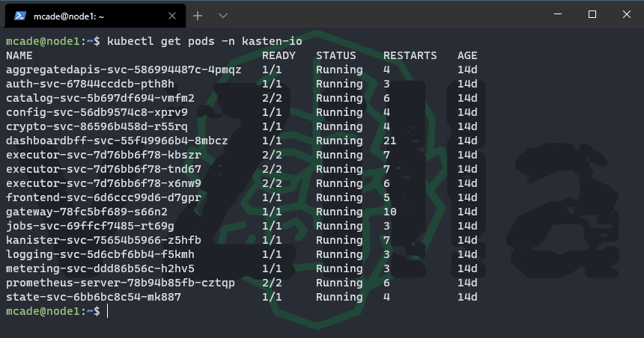
Task: Close the mcade@node1 tab
Action: [x=172, y=16]
